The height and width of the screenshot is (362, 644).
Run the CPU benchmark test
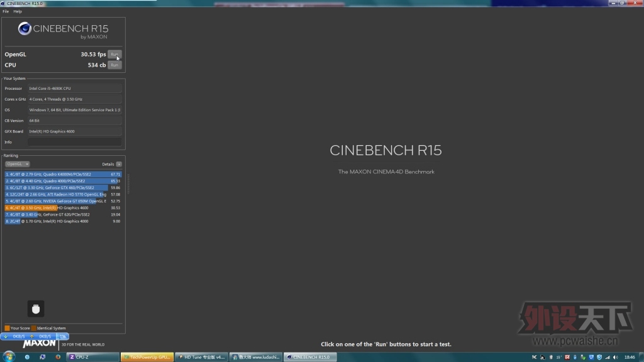coord(114,65)
